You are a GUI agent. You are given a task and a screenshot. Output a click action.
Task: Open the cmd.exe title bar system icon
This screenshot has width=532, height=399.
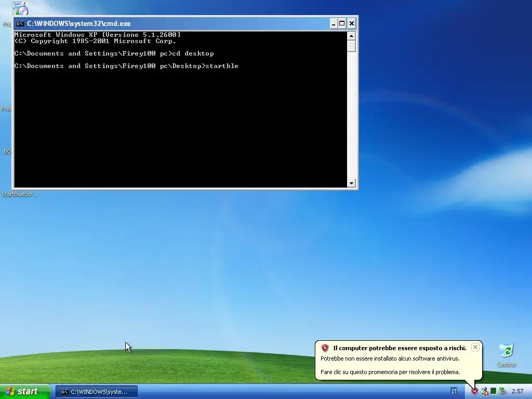[x=20, y=23]
